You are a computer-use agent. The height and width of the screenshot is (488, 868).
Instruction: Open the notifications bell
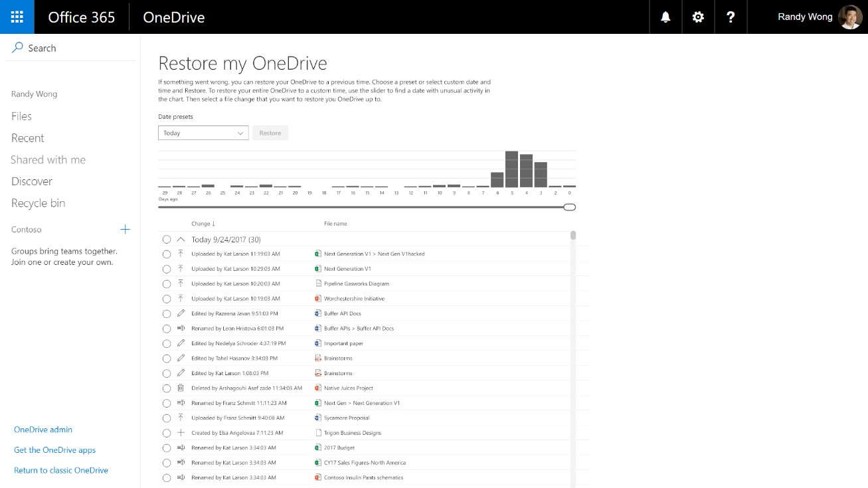(665, 17)
